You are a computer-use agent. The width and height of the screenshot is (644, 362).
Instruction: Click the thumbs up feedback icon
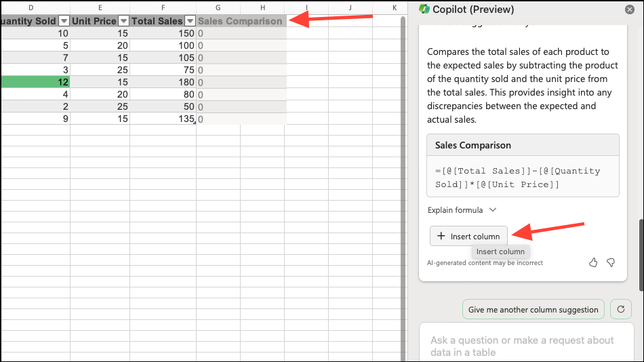click(x=593, y=262)
